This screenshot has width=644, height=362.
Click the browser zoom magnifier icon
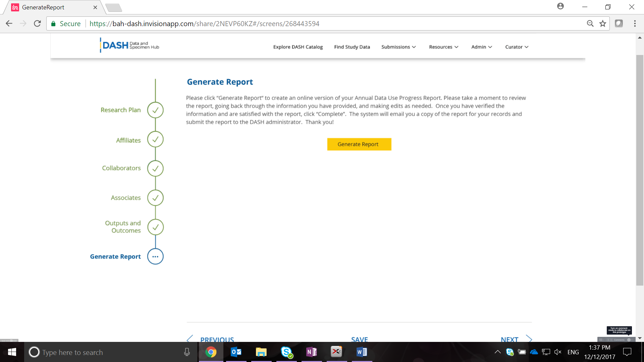point(590,23)
